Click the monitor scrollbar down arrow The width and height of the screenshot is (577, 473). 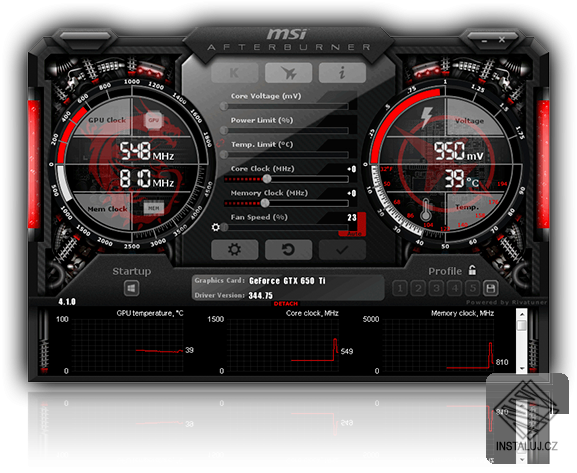[x=522, y=368]
